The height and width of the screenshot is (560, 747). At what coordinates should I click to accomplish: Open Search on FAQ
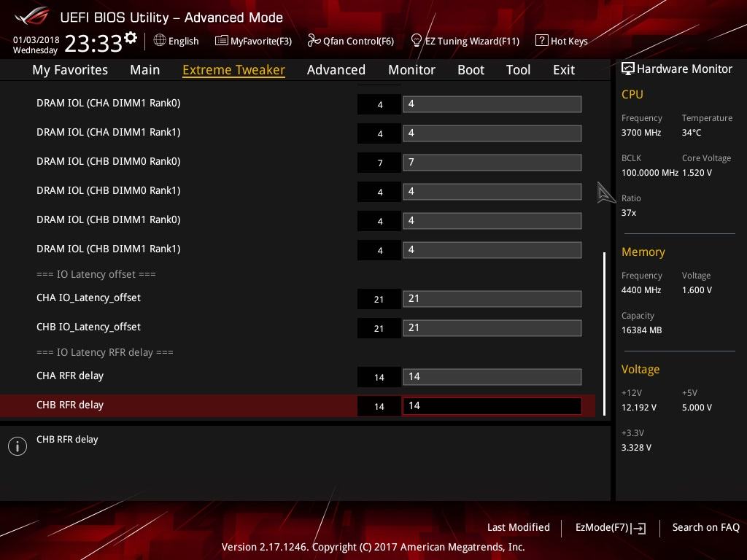[x=705, y=527]
